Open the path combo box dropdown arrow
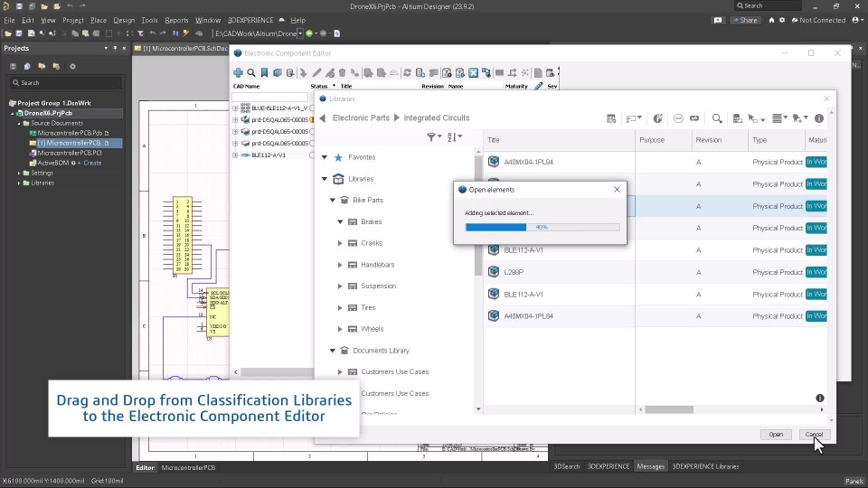 [300, 33]
